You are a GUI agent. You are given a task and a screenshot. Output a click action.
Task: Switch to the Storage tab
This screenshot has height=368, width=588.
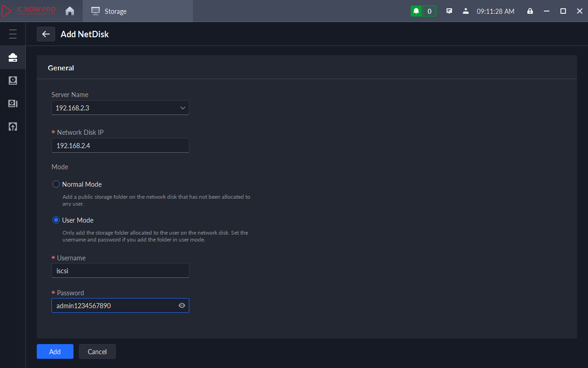point(138,11)
